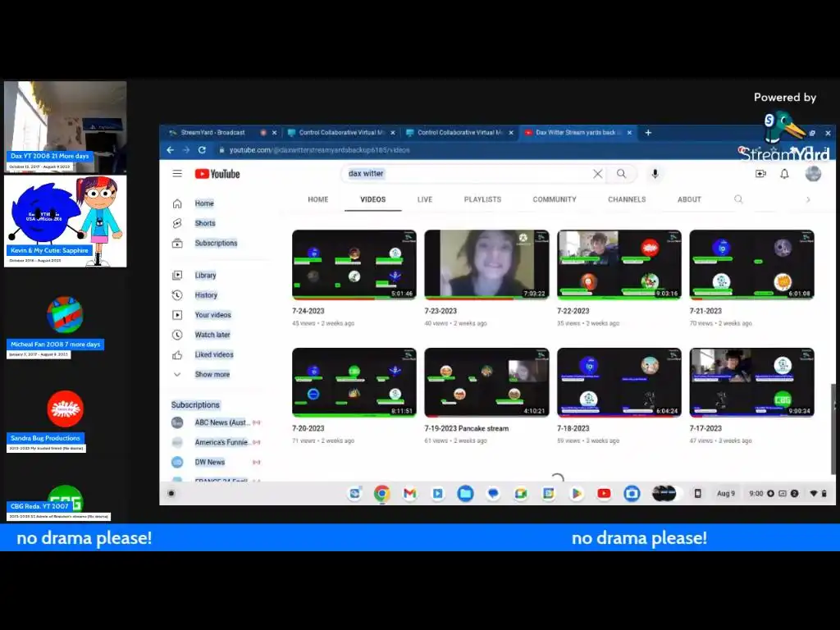Reload the page with the refresh icon
The width and height of the screenshot is (840, 630).
202,150
